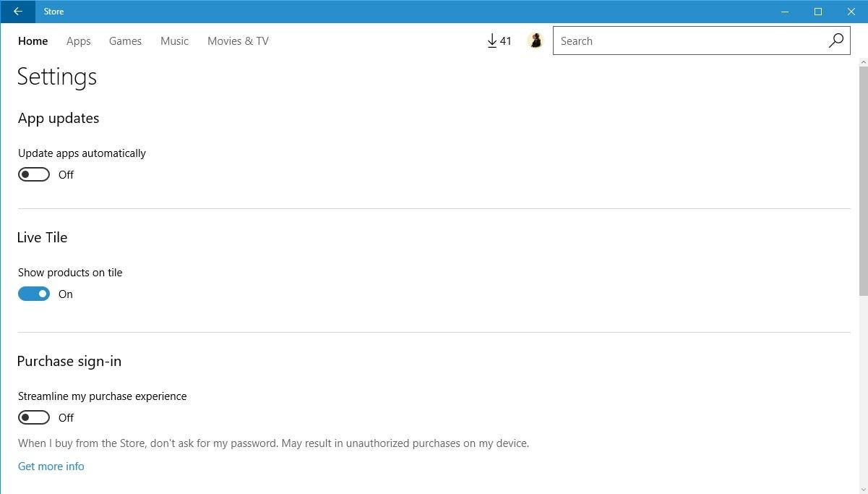Maximize the Store window

(818, 12)
